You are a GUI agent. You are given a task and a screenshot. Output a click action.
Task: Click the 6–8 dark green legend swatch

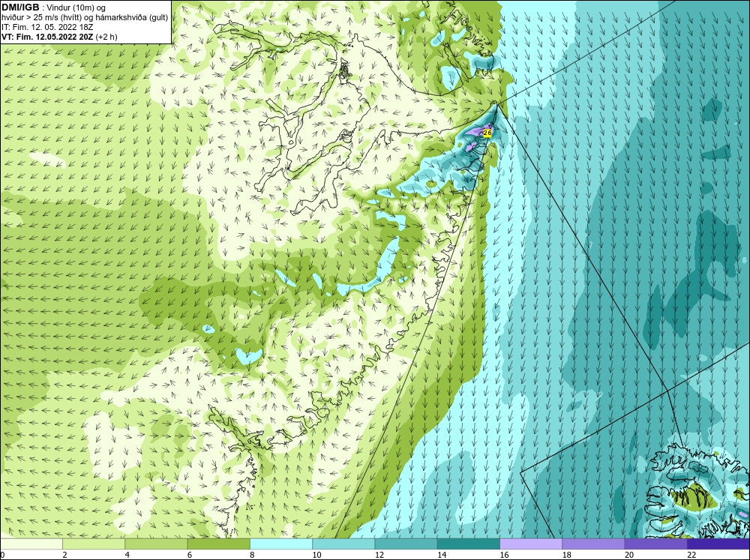[x=218, y=544]
